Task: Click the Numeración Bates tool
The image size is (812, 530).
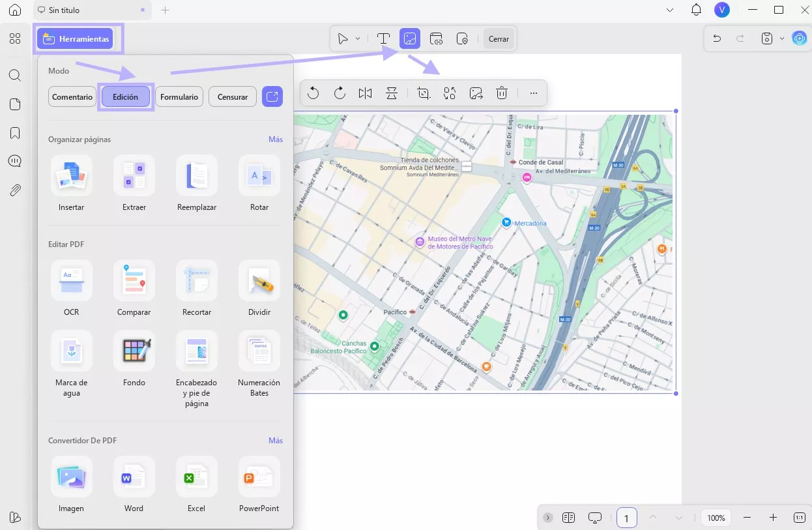Action: click(x=259, y=364)
